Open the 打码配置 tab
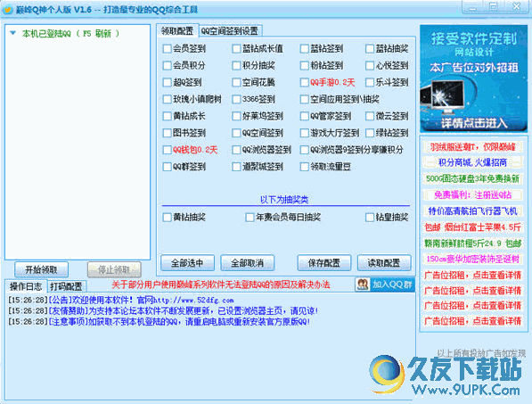 [66, 286]
